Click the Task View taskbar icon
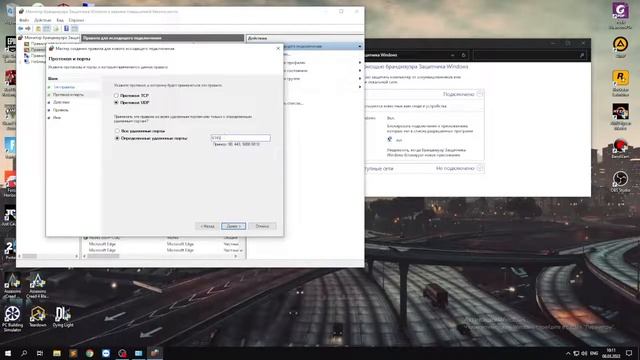This screenshot has width=640, height=360. coord(40,353)
